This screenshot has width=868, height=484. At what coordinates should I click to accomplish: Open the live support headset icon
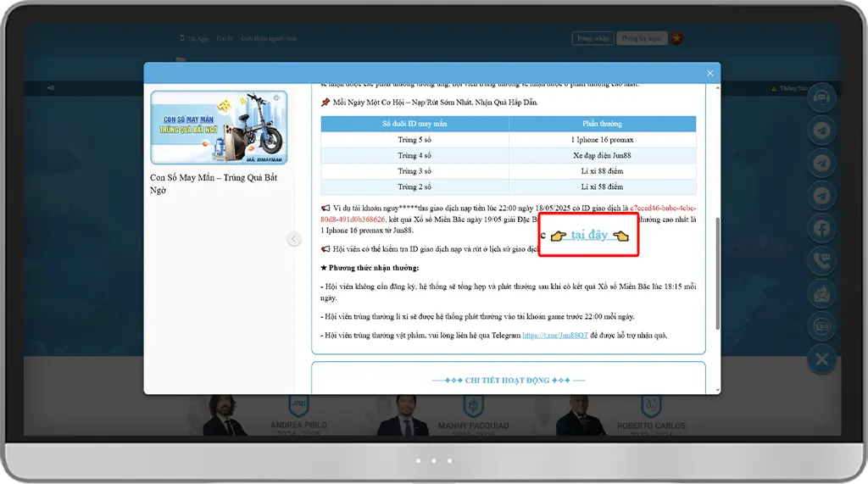821,98
